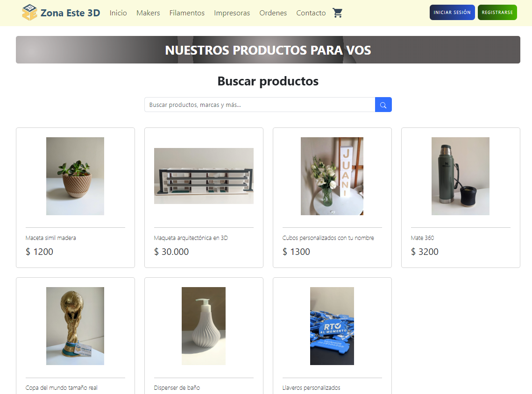Open the Contacto link

click(x=311, y=13)
